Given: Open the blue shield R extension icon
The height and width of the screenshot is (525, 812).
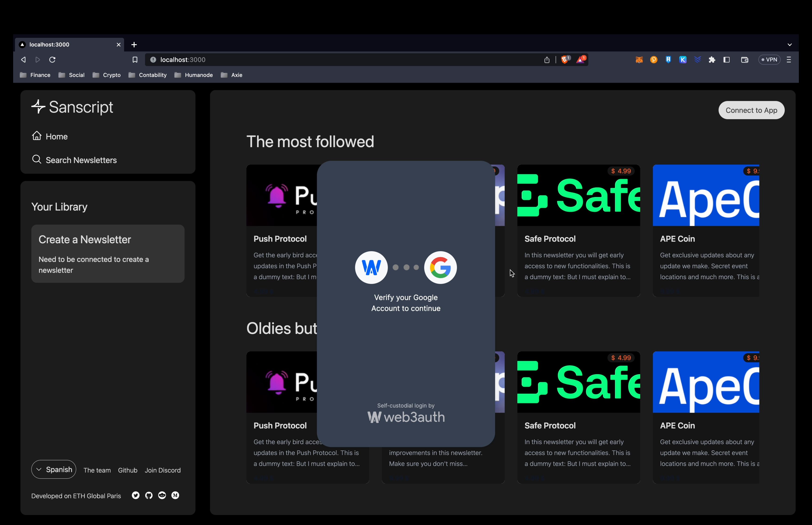Looking at the screenshot, I should point(668,60).
